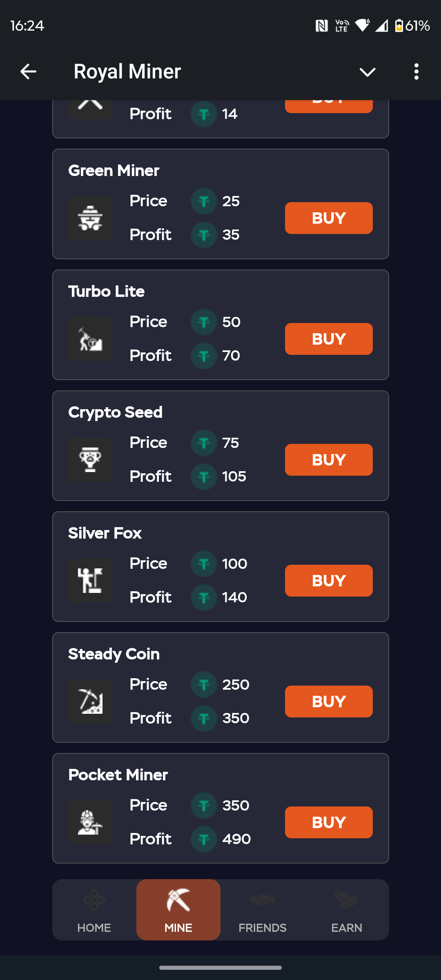Screen dimensions: 441x980
Task: Buy the Steady Coin miner
Action: tap(329, 702)
